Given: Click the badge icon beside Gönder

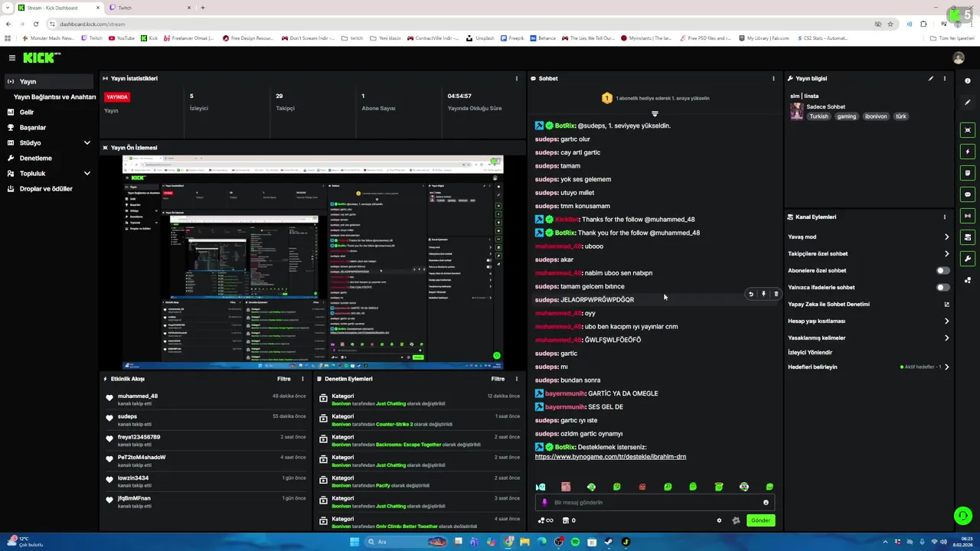Looking at the screenshot, I should click(x=736, y=520).
